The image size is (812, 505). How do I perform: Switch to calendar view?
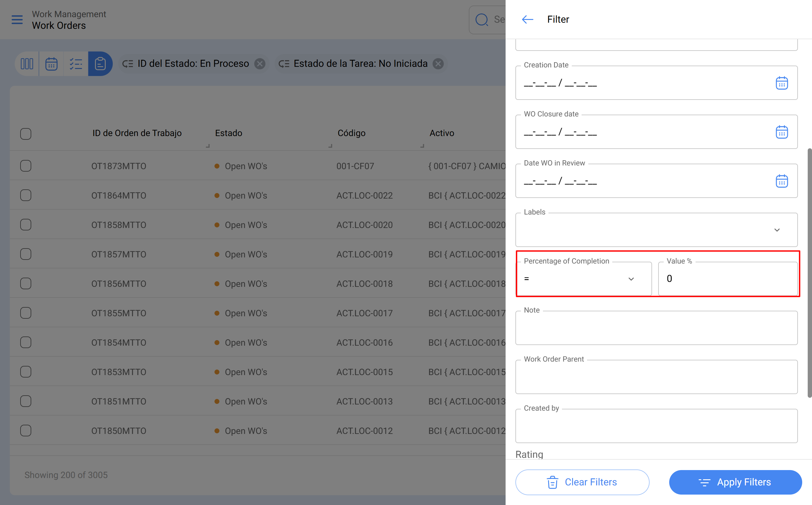[51, 64]
